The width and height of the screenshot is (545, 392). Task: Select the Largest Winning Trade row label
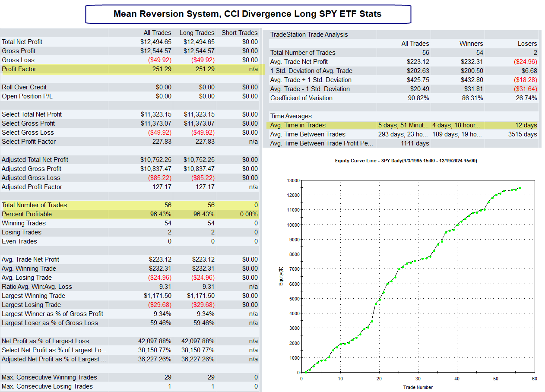[33, 296]
